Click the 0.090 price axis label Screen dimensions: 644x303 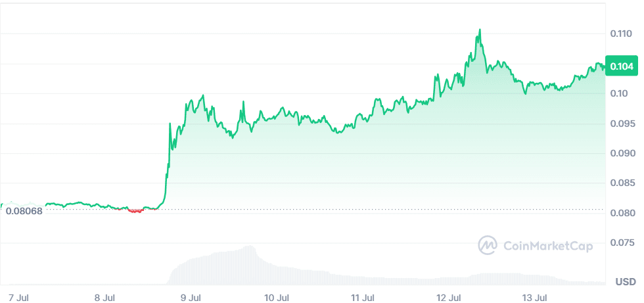click(621, 154)
